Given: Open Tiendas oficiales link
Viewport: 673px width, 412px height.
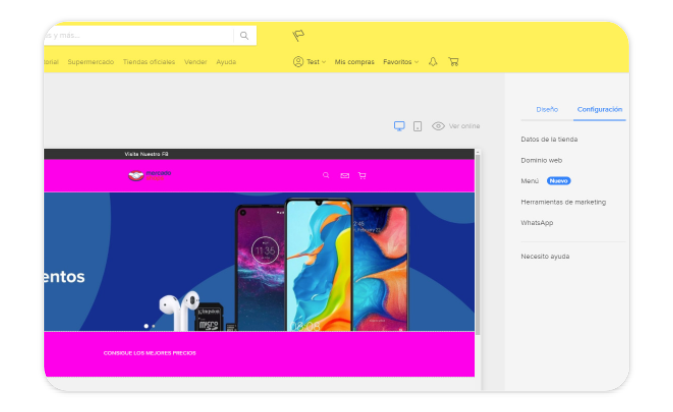Looking at the screenshot, I should tap(149, 62).
